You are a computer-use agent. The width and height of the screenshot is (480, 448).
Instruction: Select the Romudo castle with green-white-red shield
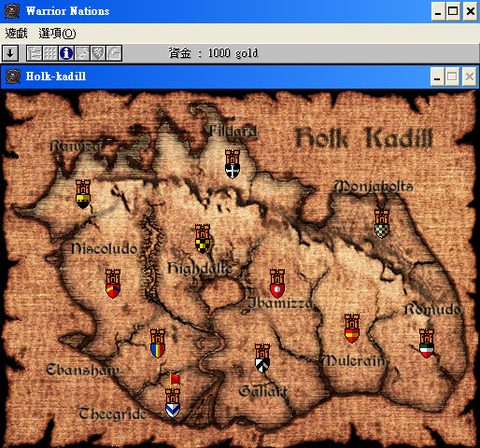(426, 343)
